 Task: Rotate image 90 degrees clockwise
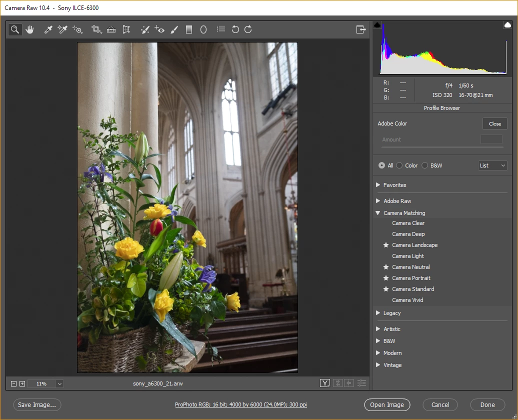248,29
